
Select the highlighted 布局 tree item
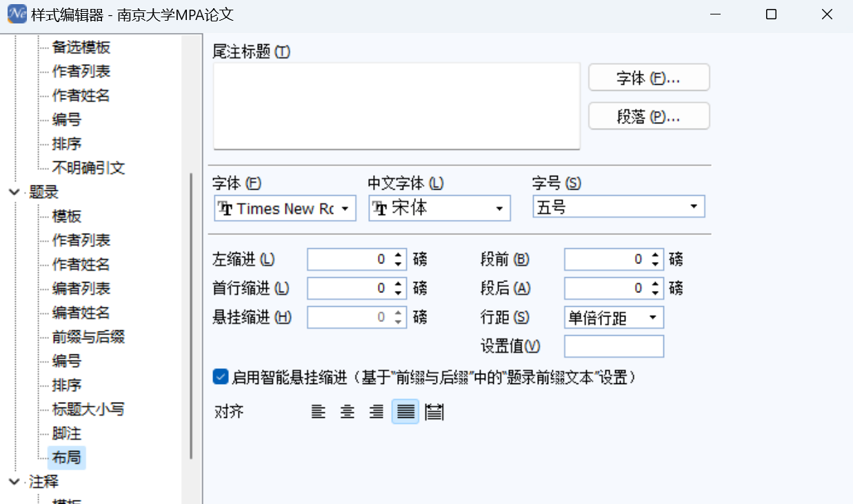[67, 458]
